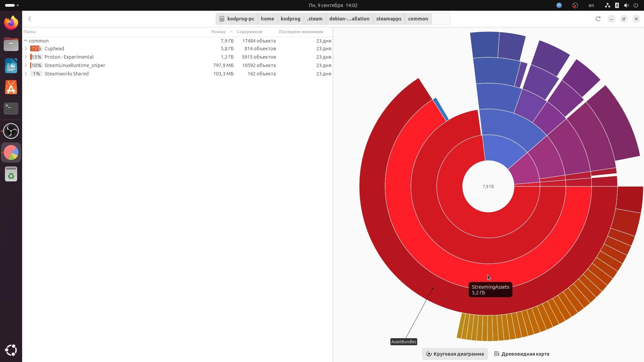The width and height of the screenshot is (644, 362).
Task: Open clock showing Пн, 9 сентября 14:02
Action: (333, 5)
